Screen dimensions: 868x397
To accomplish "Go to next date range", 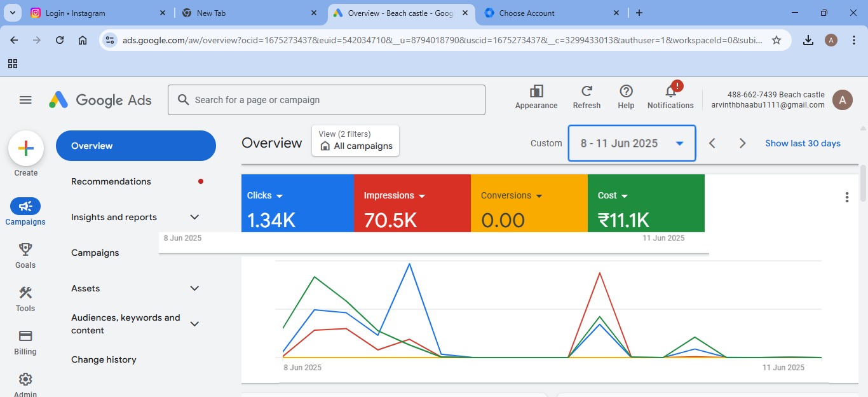I will [742, 143].
